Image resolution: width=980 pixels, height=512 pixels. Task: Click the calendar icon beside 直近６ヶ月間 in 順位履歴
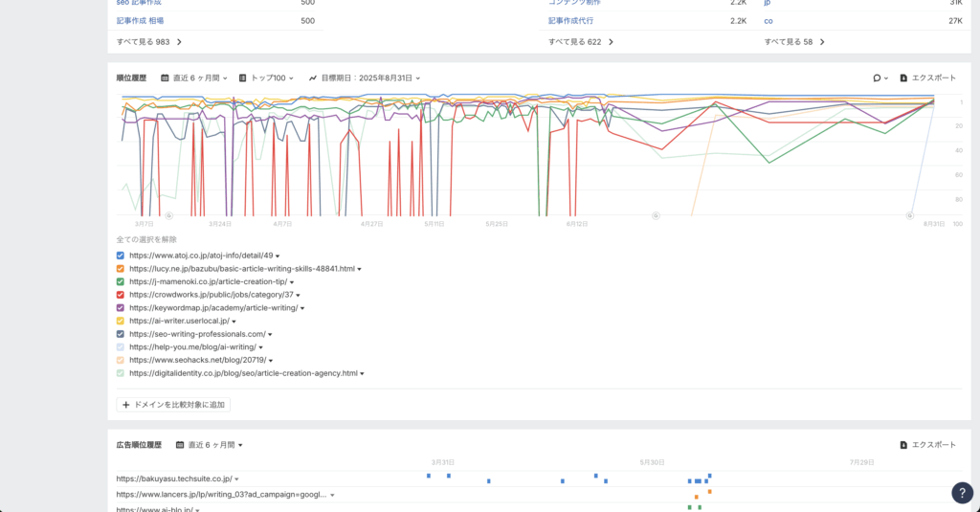pyautogui.click(x=165, y=78)
